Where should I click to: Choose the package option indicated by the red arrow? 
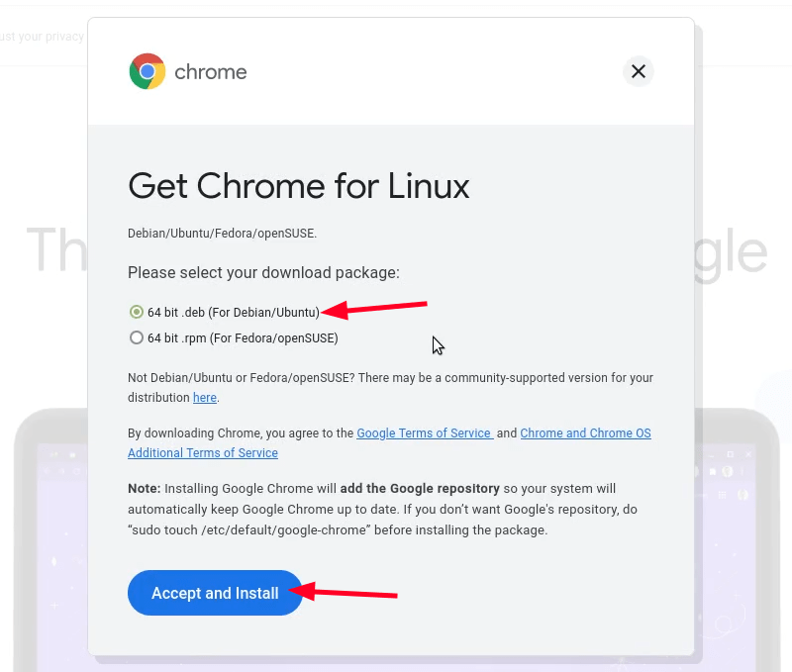(137, 312)
